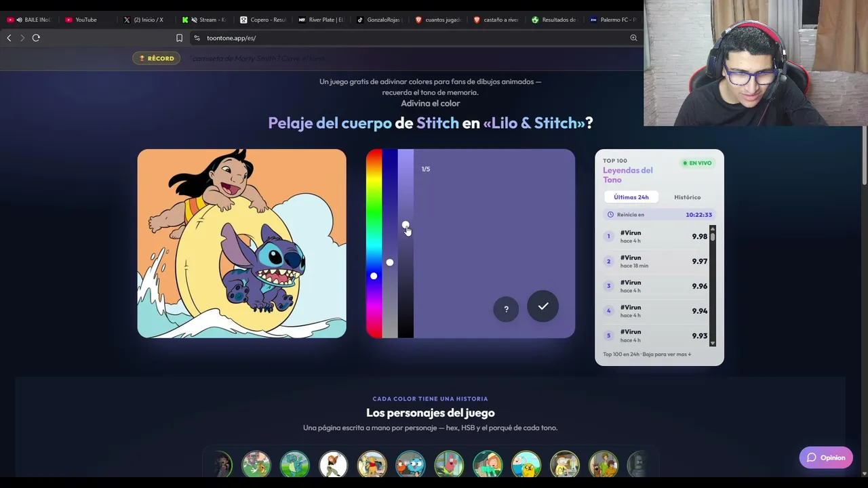This screenshot has width=868, height=488.
Task: Switch to the 'cuantos jugad' Brave tab
Action: [x=439, y=20]
